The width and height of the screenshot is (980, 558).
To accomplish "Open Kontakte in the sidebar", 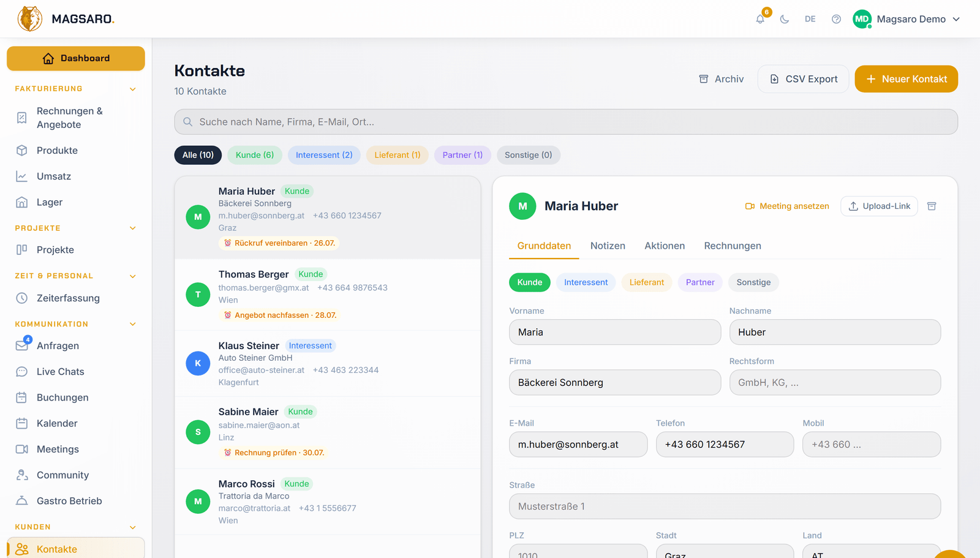I will point(76,549).
